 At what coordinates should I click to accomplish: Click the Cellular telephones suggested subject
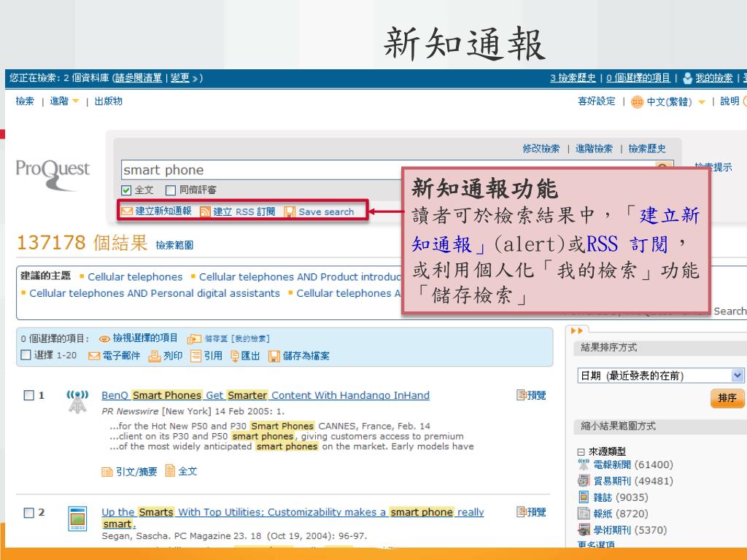pyautogui.click(x=135, y=276)
